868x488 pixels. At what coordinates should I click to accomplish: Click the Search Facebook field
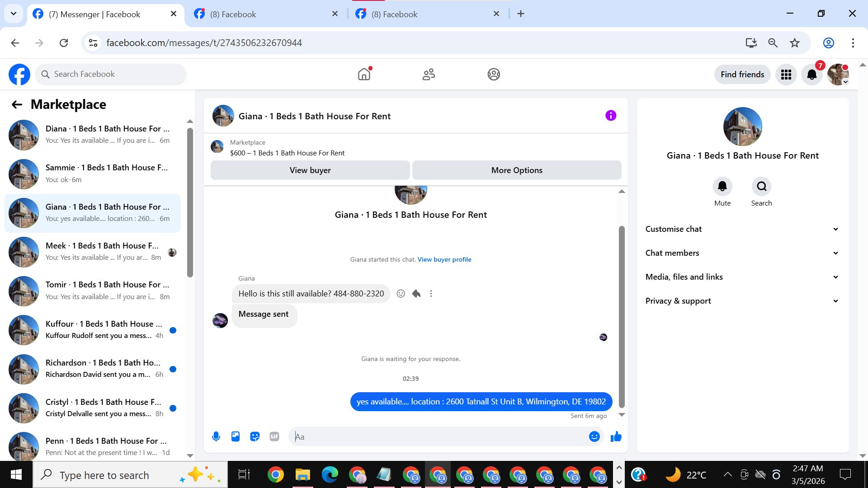click(x=111, y=74)
